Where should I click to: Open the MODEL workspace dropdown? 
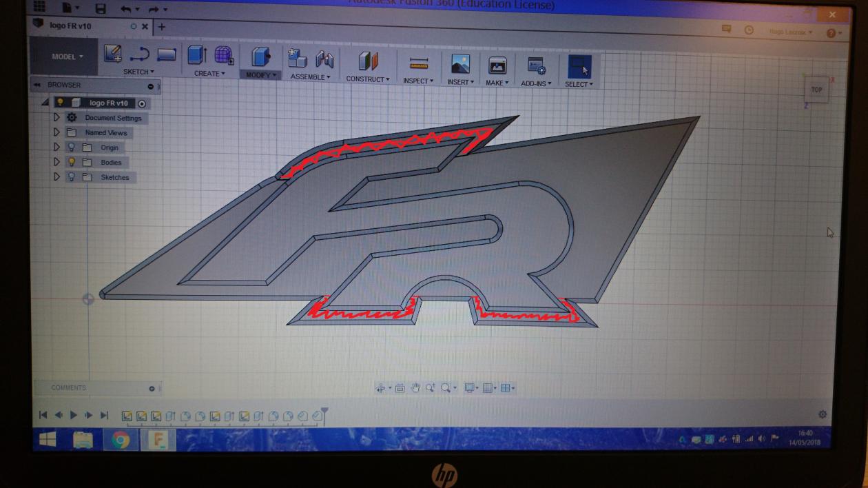point(68,57)
